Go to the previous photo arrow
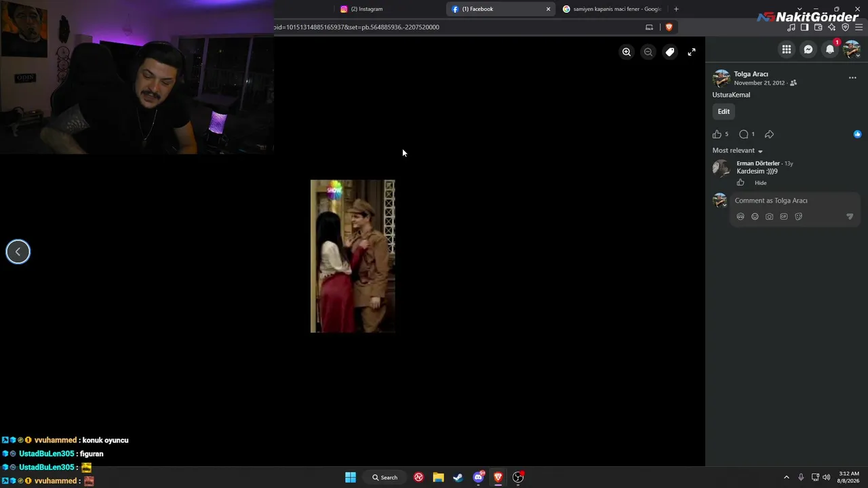Image resolution: width=868 pixels, height=488 pixels. pos(18,251)
